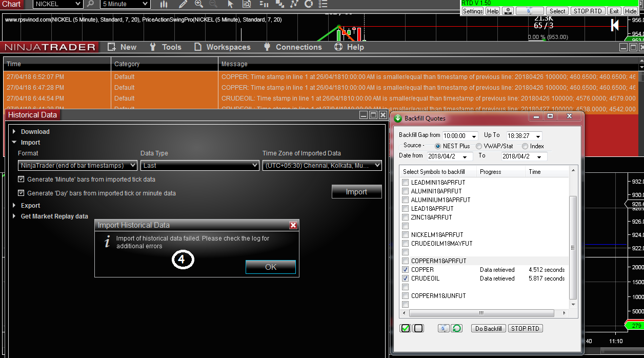This screenshot has height=358, width=644.
Task: Select the cursor pointer tool icon
Action: tap(231, 4)
